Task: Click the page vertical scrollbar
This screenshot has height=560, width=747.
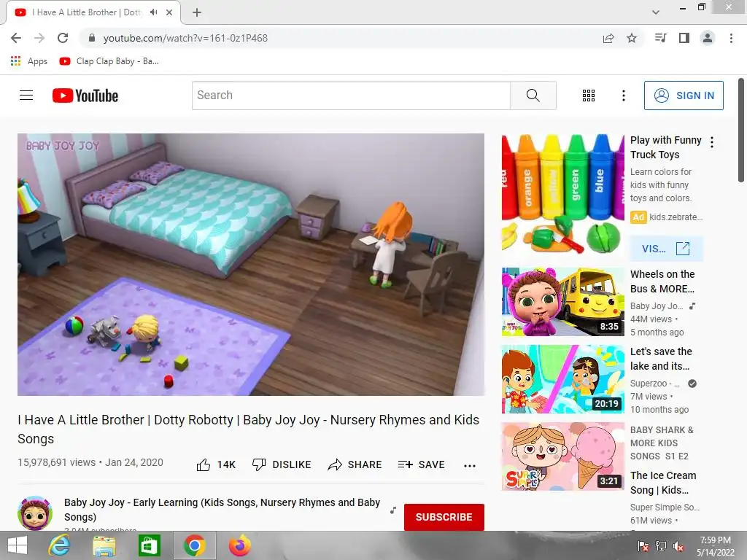Action: click(x=741, y=131)
